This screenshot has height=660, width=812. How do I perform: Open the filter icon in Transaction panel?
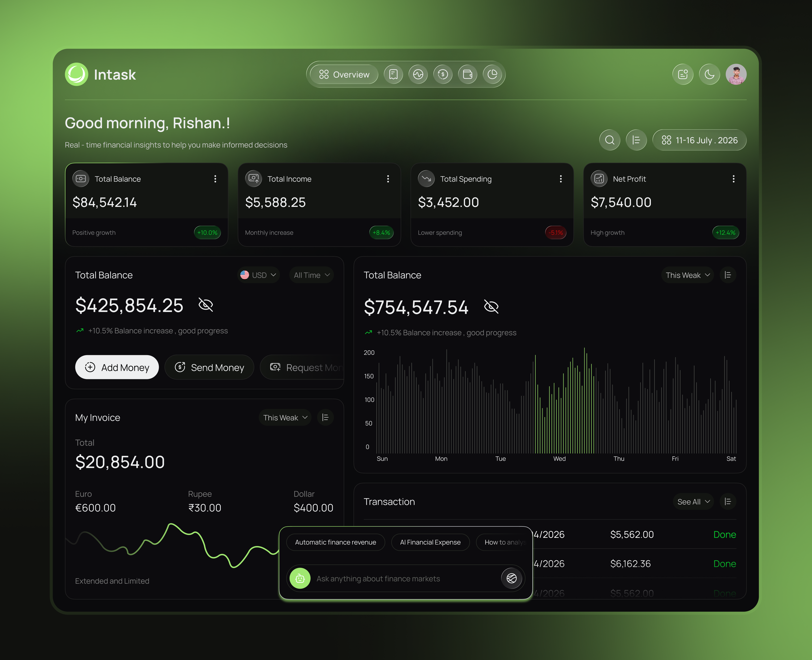pos(728,501)
